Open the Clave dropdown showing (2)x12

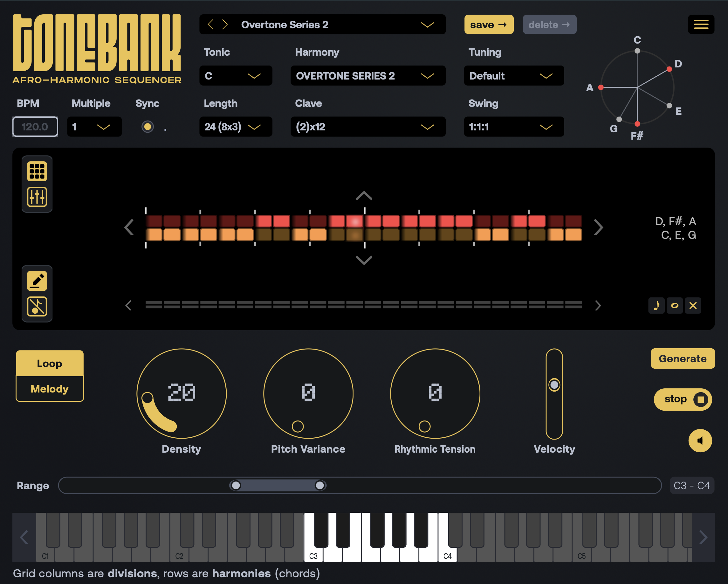pos(368,127)
